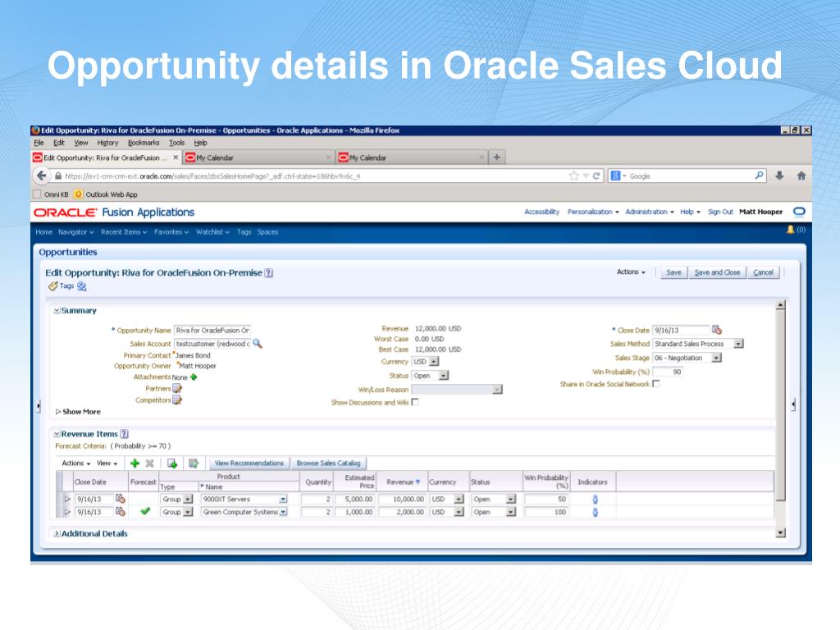Click indicator icon in Green Computer Systems row
Screen dimensions: 840x630
[x=595, y=512]
